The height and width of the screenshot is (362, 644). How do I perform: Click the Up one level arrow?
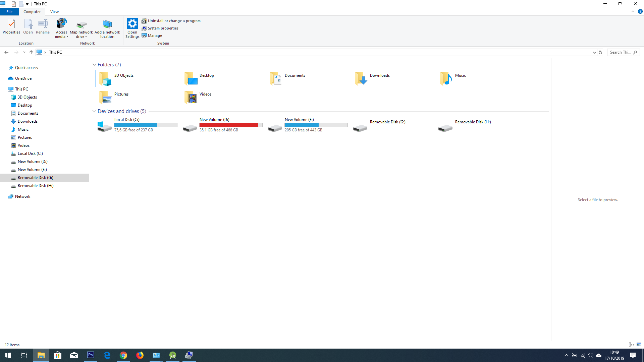click(31, 52)
